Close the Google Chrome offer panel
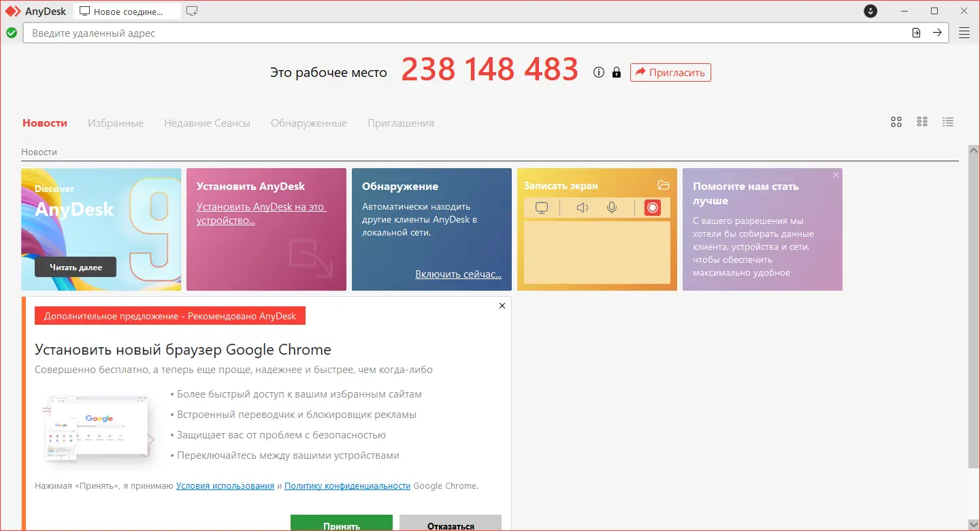 pyautogui.click(x=502, y=306)
